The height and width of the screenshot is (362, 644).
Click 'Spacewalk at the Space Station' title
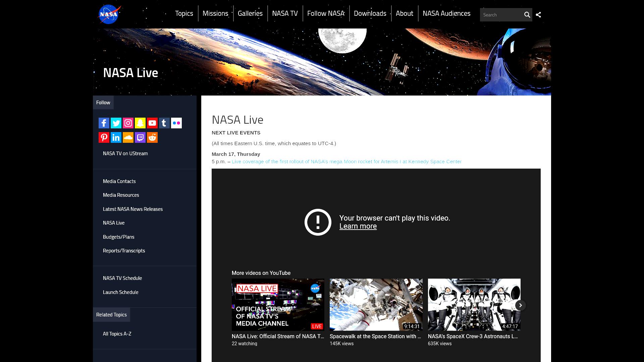point(375,337)
